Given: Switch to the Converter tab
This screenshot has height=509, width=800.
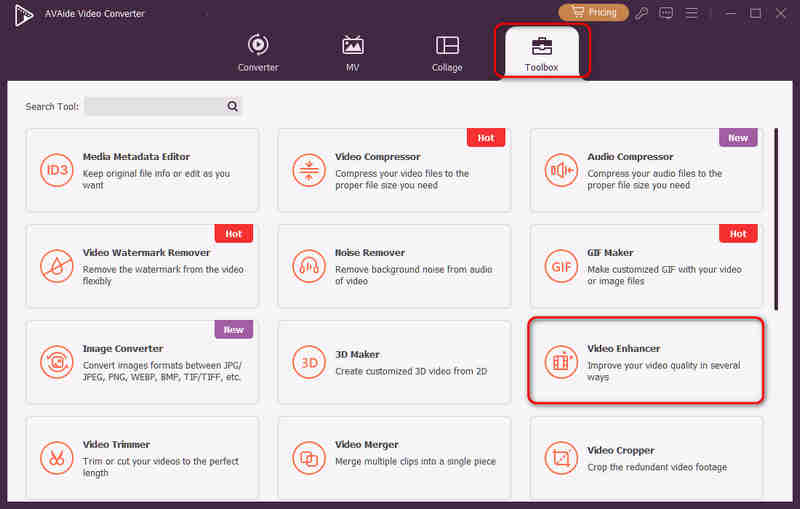Looking at the screenshot, I should click(258, 53).
